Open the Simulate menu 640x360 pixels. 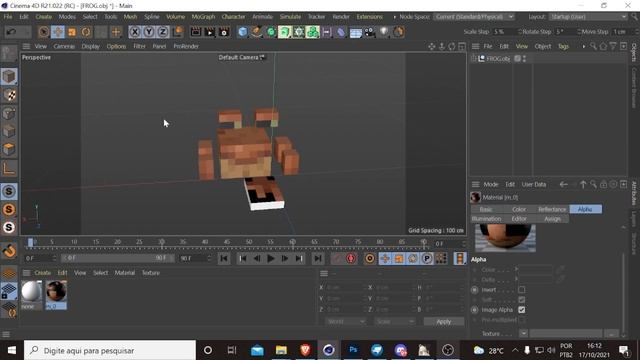(290, 17)
